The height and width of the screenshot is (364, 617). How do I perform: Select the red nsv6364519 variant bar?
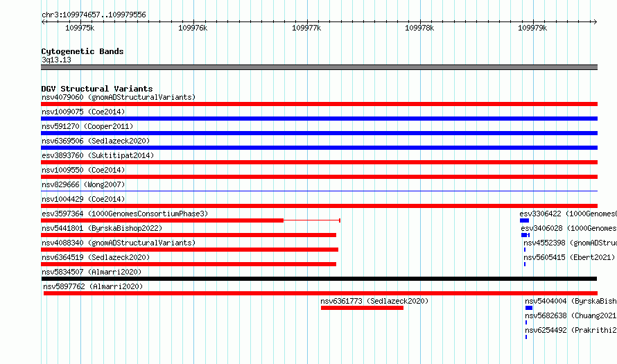click(189, 264)
